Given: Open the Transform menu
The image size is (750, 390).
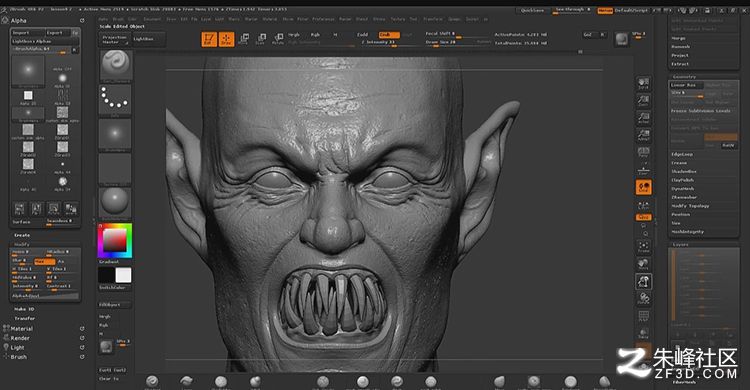Looking at the screenshot, I should coord(433,19).
